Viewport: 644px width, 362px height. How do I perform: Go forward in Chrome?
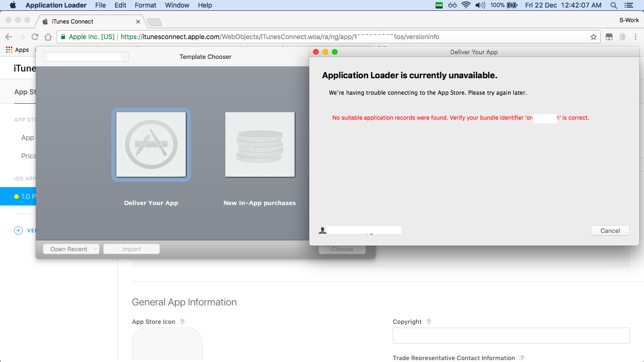point(22,37)
